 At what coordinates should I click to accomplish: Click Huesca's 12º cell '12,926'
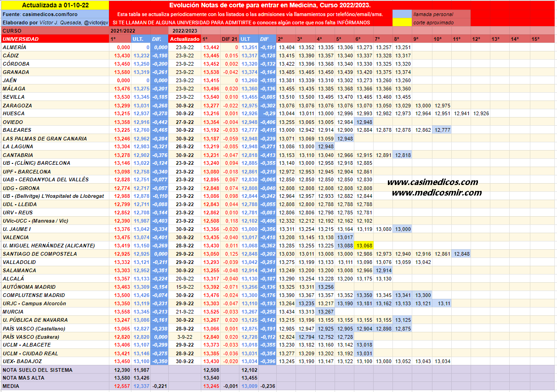click(x=480, y=113)
